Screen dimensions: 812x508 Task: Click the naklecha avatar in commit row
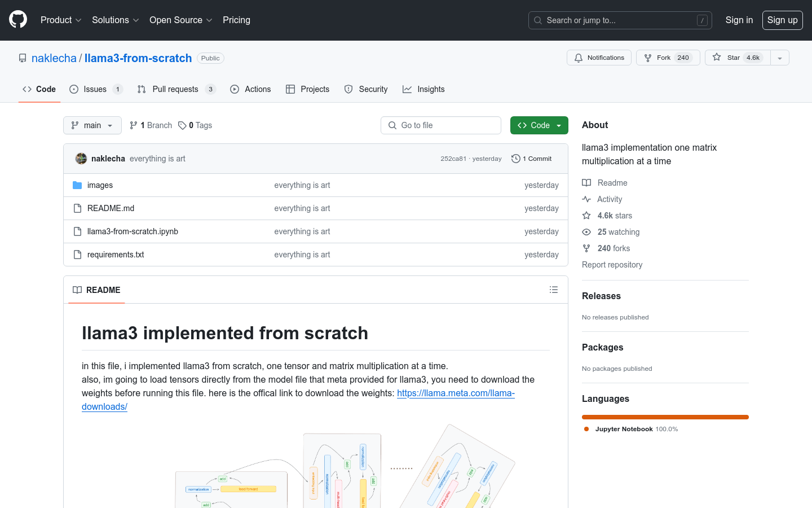pyautogui.click(x=81, y=159)
